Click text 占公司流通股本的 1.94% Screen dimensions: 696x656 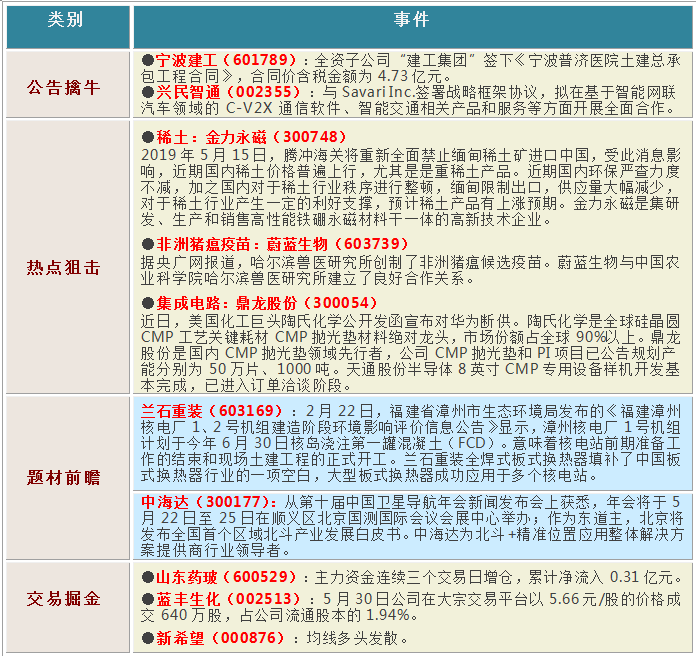pyautogui.click(x=325, y=615)
